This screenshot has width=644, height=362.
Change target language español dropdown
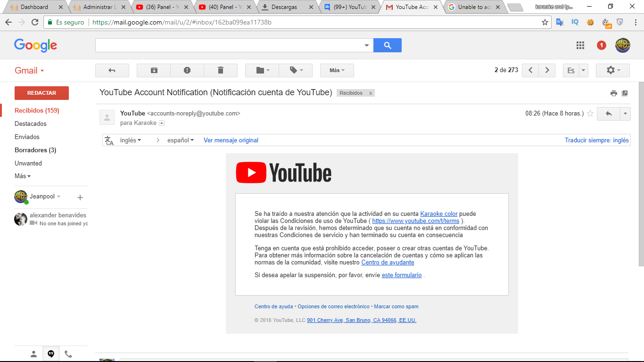pos(181,140)
